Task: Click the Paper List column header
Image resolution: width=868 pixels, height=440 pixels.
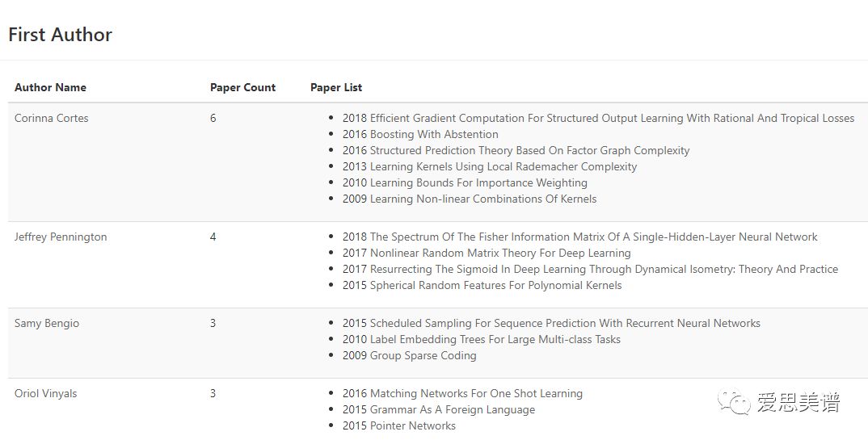Action: (336, 87)
